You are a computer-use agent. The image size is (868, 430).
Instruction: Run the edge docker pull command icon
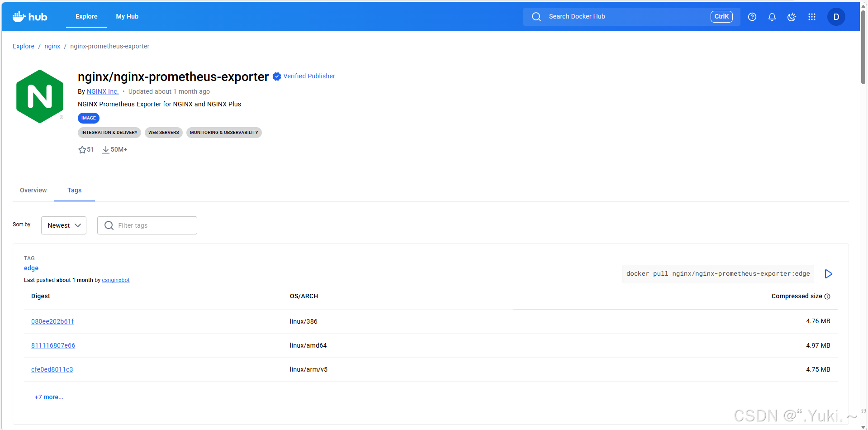[828, 274]
